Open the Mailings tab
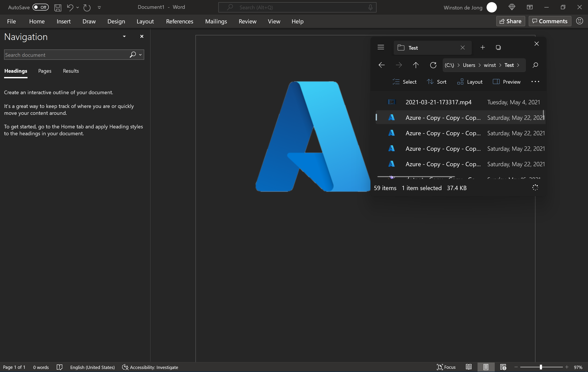Screen dimensions: 588x372 click(x=216, y=22)
